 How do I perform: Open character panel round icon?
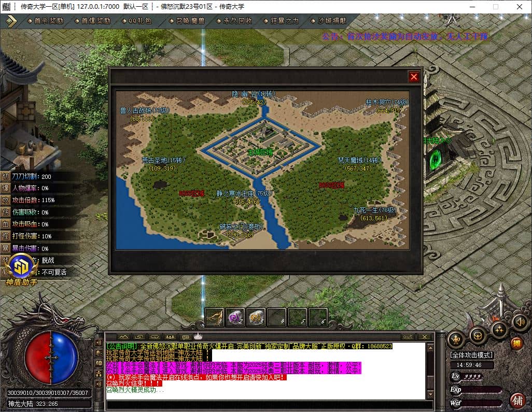[456, 339]
